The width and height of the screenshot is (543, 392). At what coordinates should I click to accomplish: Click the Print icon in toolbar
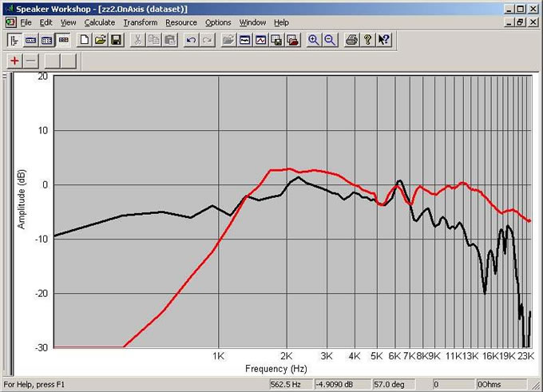coord(351,39)
